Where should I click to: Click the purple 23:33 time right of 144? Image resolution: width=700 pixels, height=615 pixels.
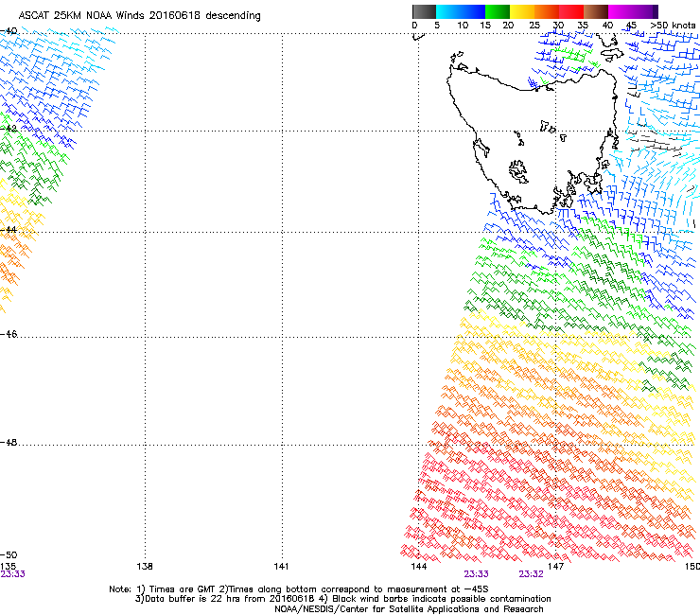point(477,574)
